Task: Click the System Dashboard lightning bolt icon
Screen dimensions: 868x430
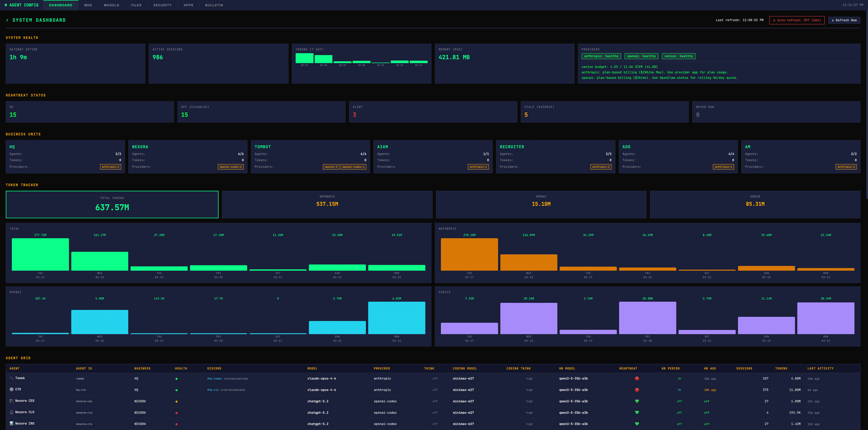Action: click(7, 20)
